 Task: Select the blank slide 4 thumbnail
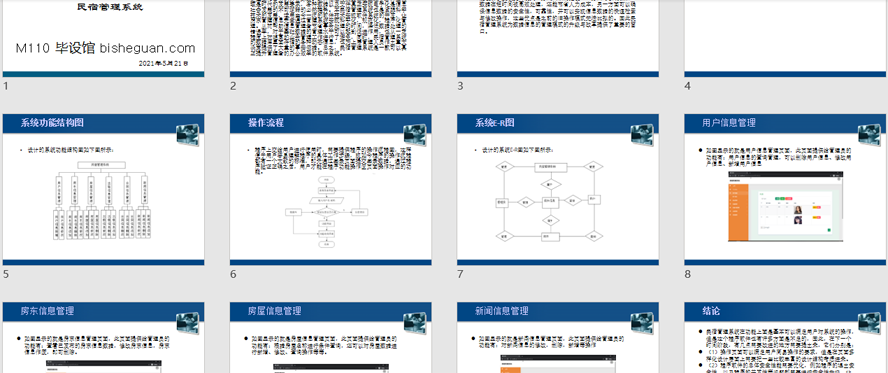785,38
